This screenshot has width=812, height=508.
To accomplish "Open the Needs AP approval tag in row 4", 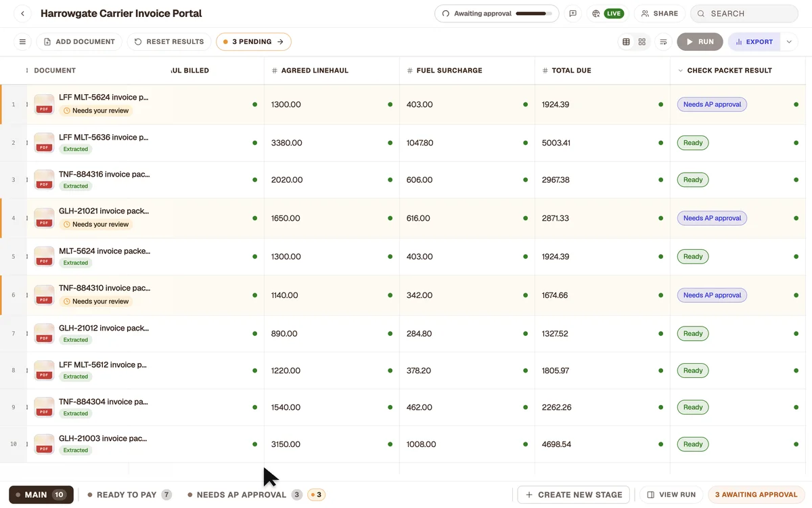I will click(x=712, y=218).
